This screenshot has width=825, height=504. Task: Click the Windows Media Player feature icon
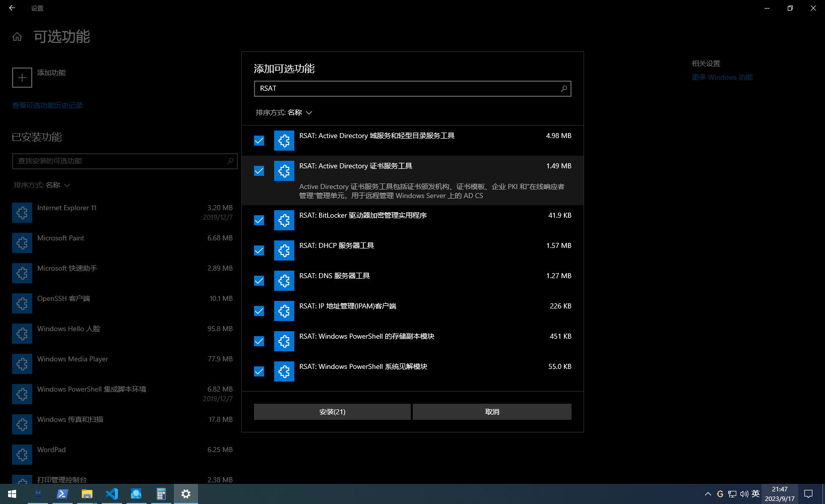22,364
